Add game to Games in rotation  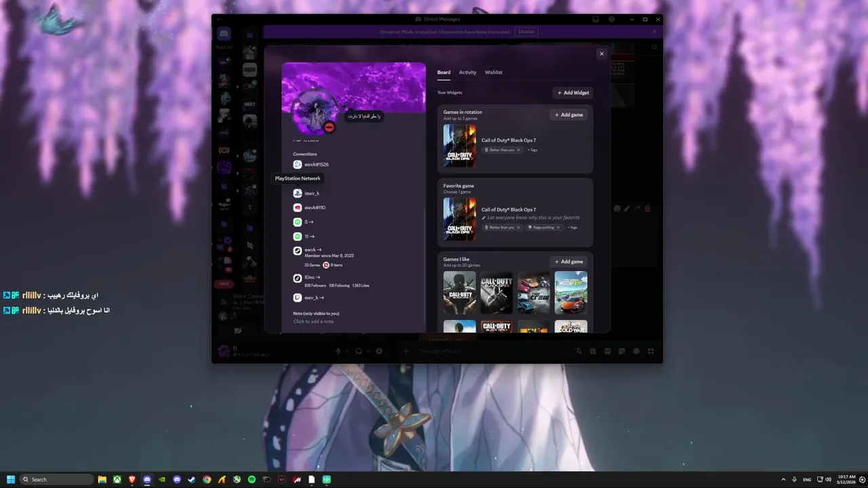568,115
